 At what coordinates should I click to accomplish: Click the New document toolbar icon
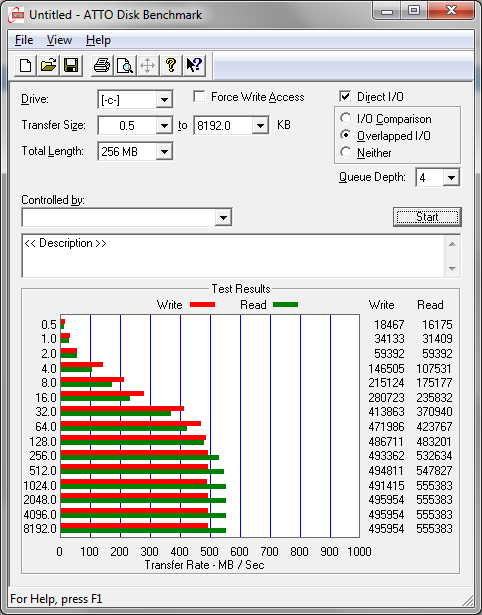pyautogui.click(x=25, y=65)
